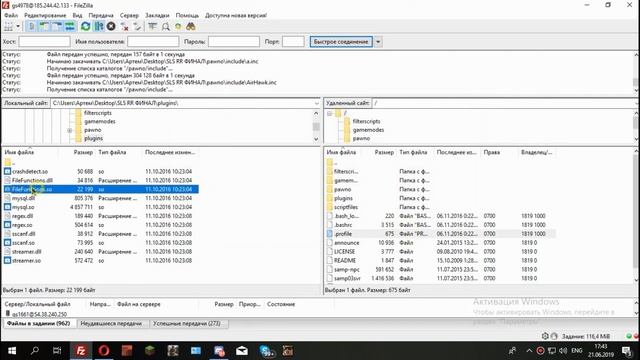Click the taskbar volume icon
This screenshot has height=360, width=640.
point(563,351)
